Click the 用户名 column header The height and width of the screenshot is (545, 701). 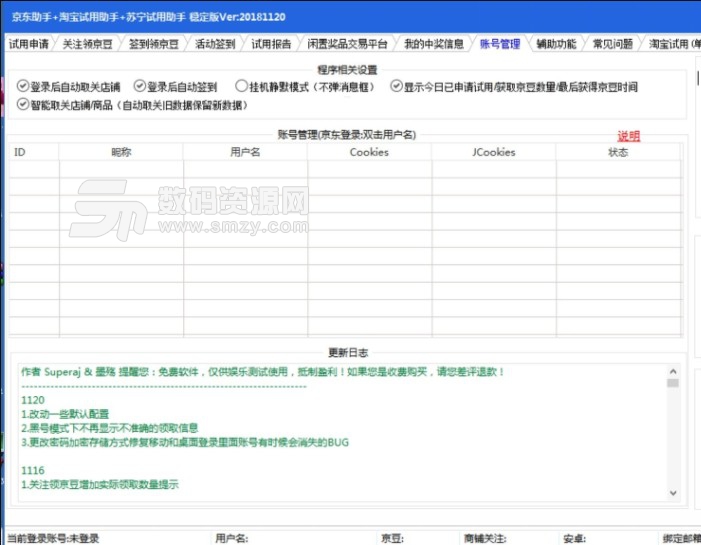click(x=245, y=152)
